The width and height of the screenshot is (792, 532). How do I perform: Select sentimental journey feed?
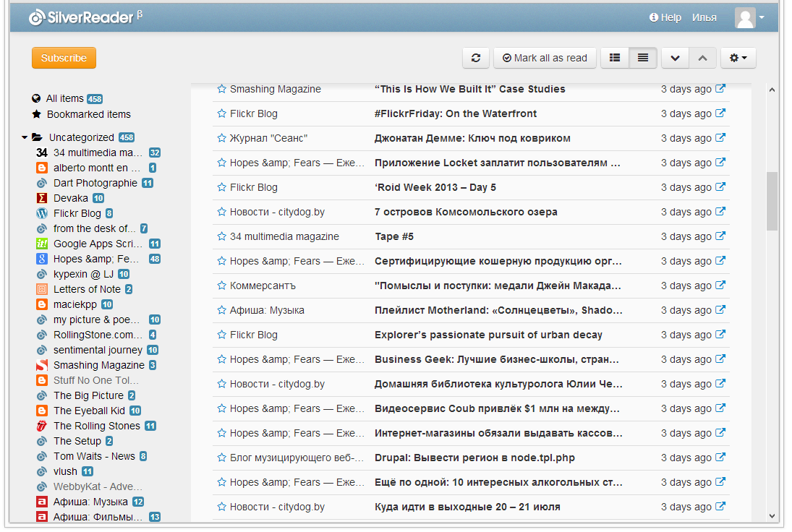coord(98,350)
